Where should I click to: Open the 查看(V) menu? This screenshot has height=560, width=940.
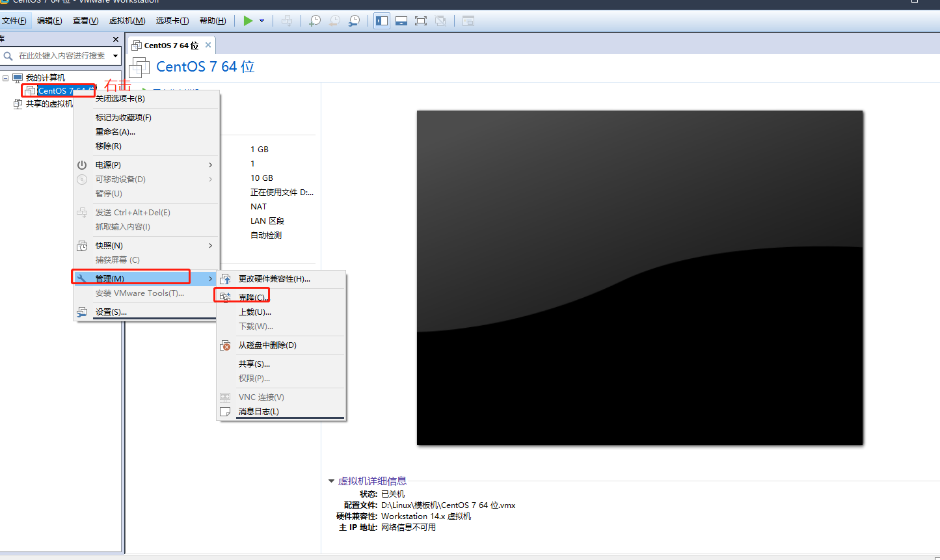pyautogui.click(x=85, y=21)
